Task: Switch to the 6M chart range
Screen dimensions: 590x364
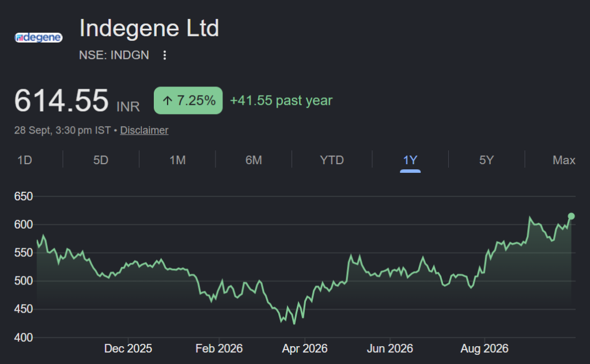Action: tap(254, 160)
